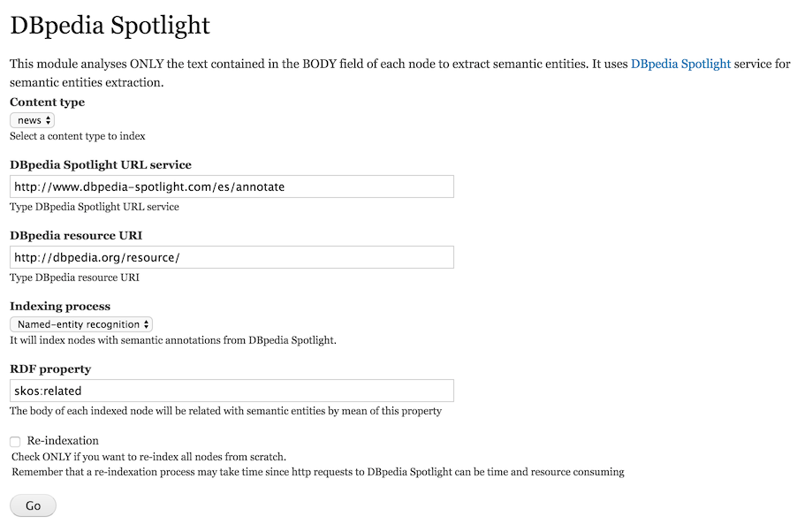The image size is (805, 532).
Task: Check Re-indexation to rebuild the index
Action: (14, 440)
